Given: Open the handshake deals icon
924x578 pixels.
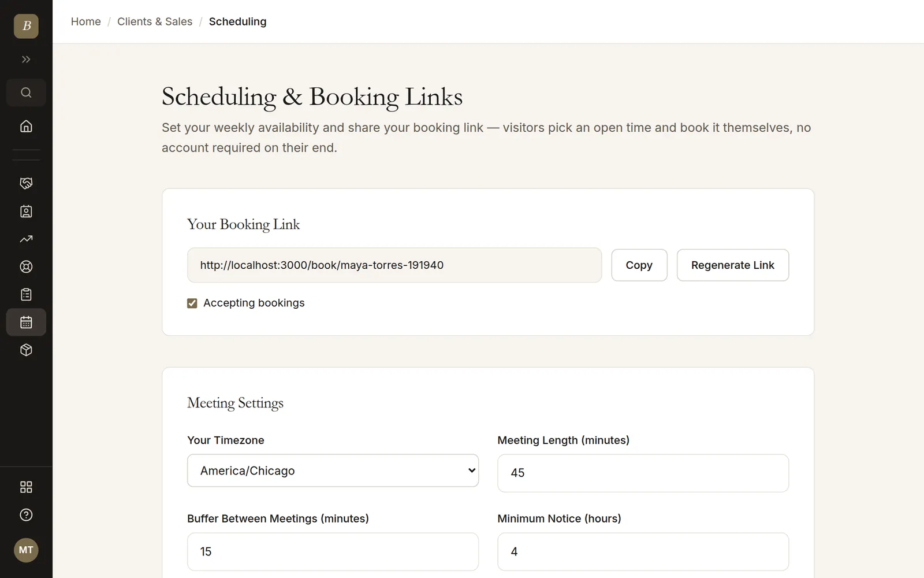Looking at the screenshot, I should click(x=26, y=183).
